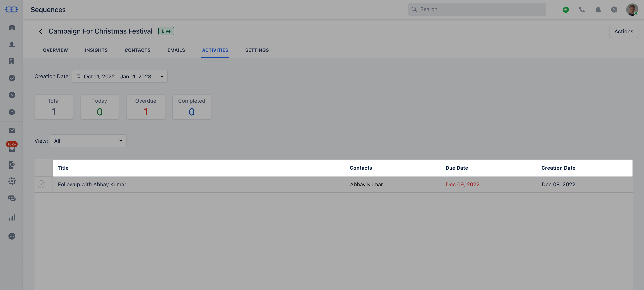
Task: Switch to the Overview tab
Action: (x=55, y=50)
